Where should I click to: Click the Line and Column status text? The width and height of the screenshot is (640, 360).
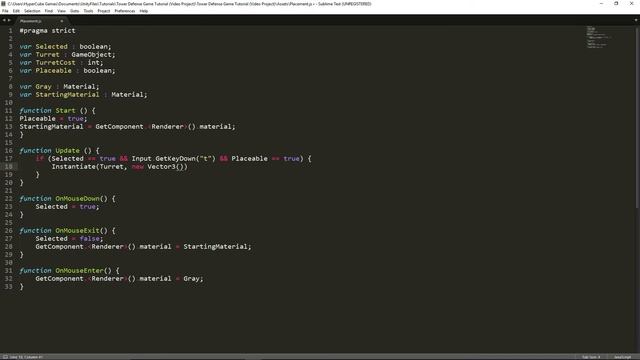click(x=26, y=357)
